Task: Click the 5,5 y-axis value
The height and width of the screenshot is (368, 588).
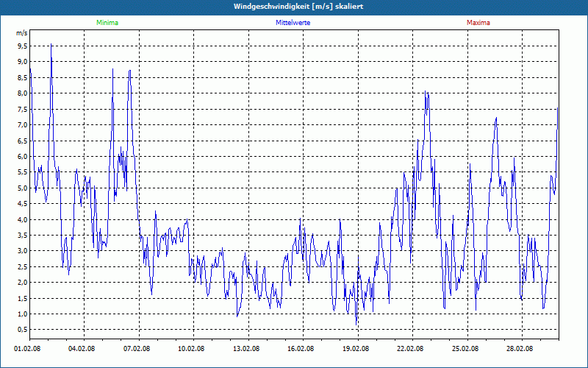Action: [x=23, y=172]
